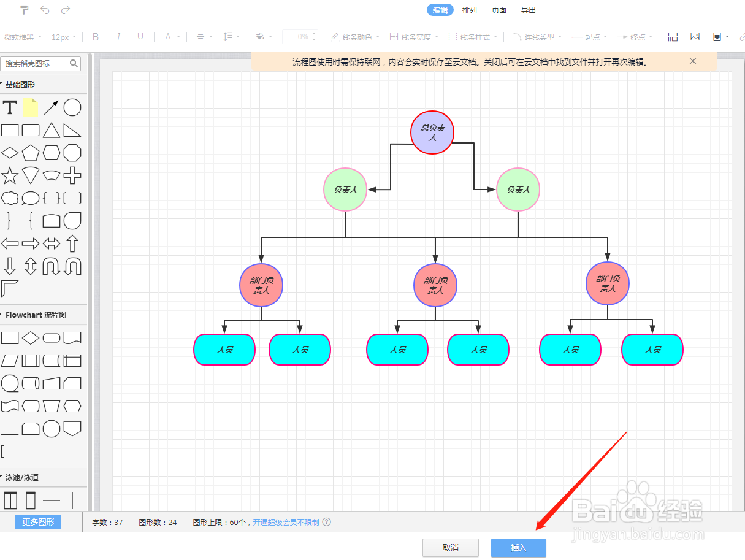The image size is (745, 560).
Task: Select the five-point star shape
Action: (x=9, y=175)
